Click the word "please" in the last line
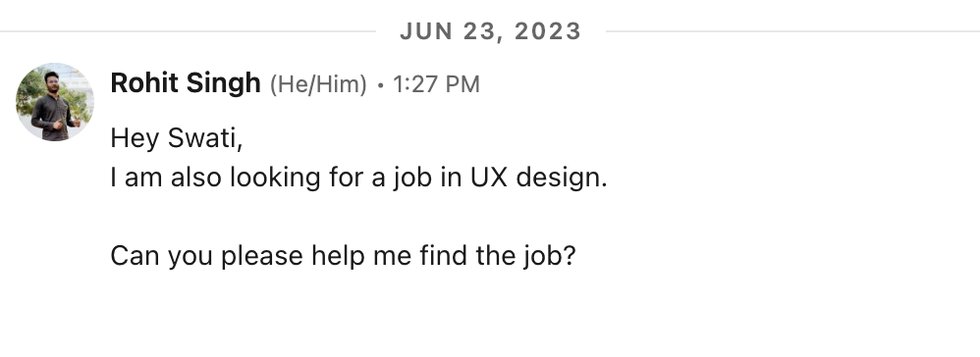 click(262, 257)
